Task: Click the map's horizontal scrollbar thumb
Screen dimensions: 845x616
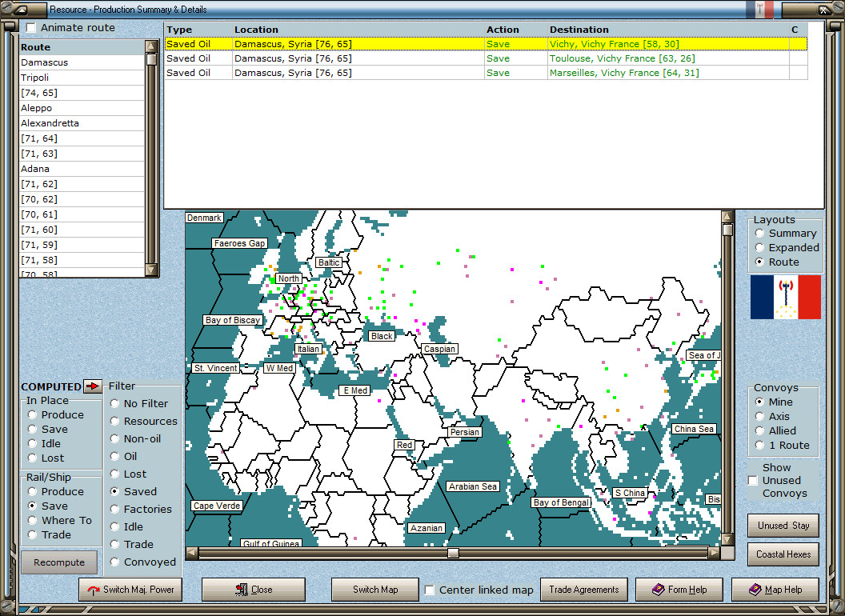Action: 453,553
